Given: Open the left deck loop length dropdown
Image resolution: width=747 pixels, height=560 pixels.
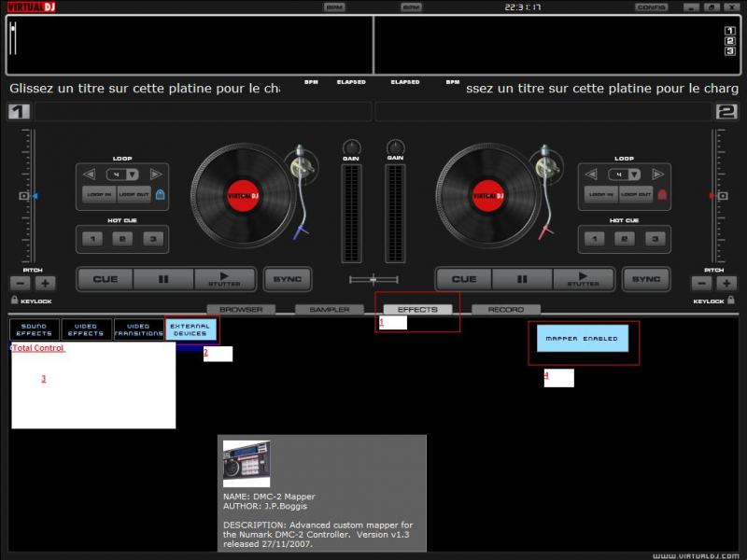Looking at the screenshot, I should (x=133, y=175).
